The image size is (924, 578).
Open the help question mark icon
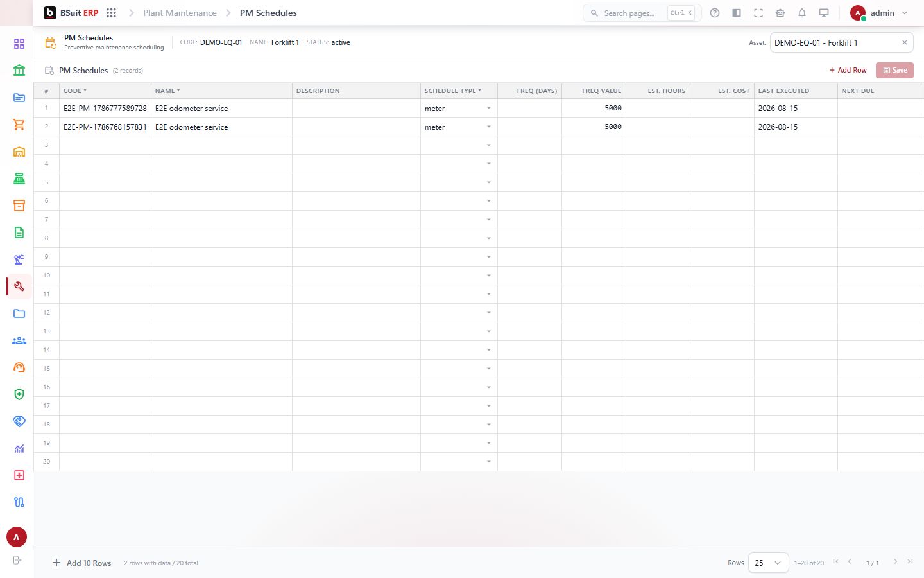715,13
